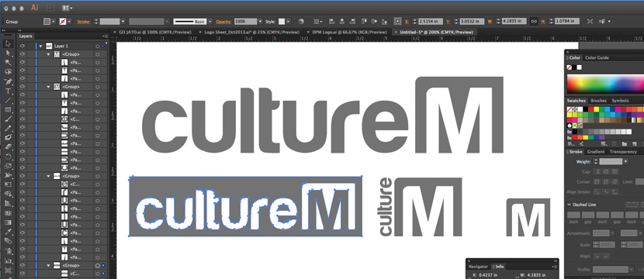This screenshot has width=644, height=279.
Task: Open the Color Guide panel tab
Action: [x=597, y=58]
